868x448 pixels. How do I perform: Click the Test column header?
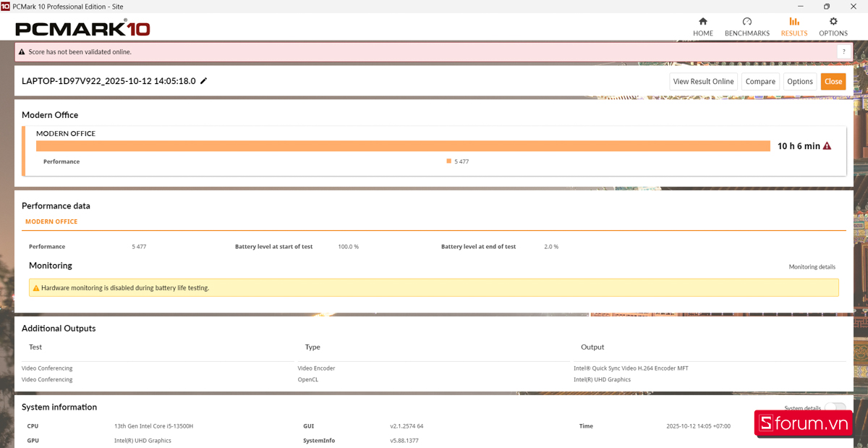[35, 347]
